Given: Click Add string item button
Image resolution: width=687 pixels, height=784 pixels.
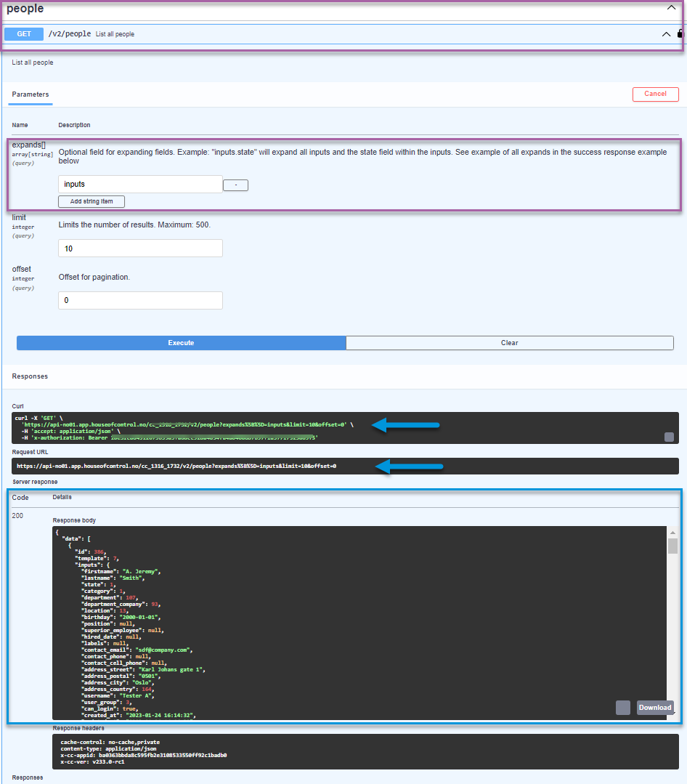Looking at the screenshot, I should click(92, 201).
